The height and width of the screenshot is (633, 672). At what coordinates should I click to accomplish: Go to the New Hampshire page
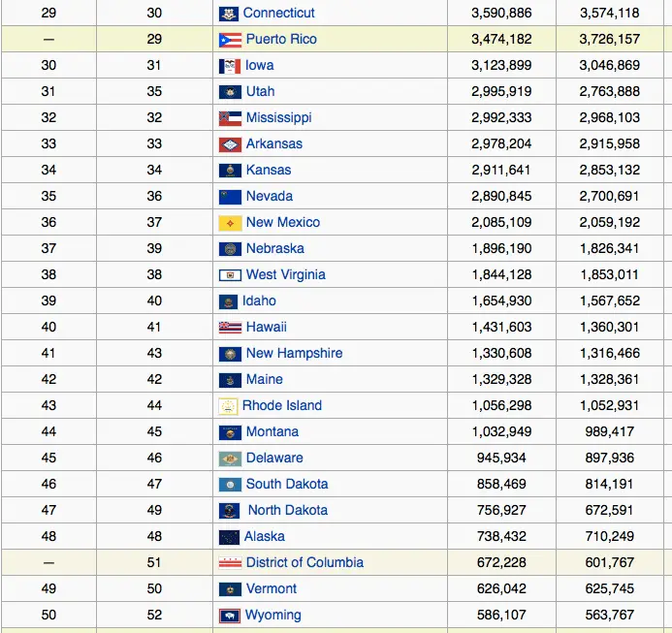click(x=294, y=354)
